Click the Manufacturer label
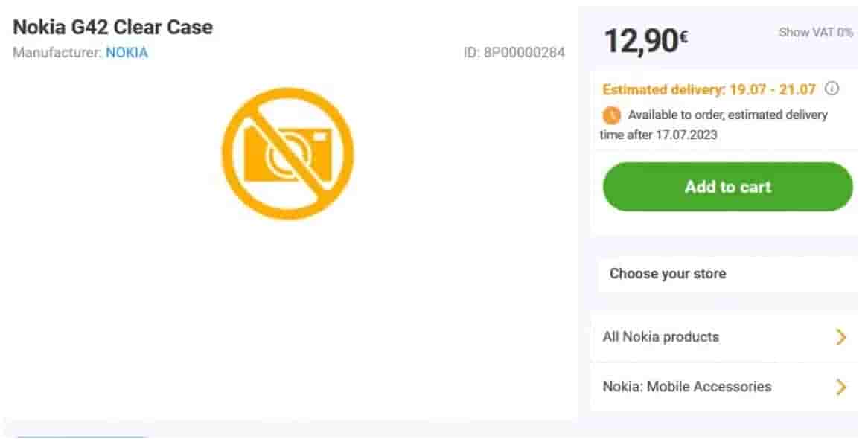 point(57,53)
